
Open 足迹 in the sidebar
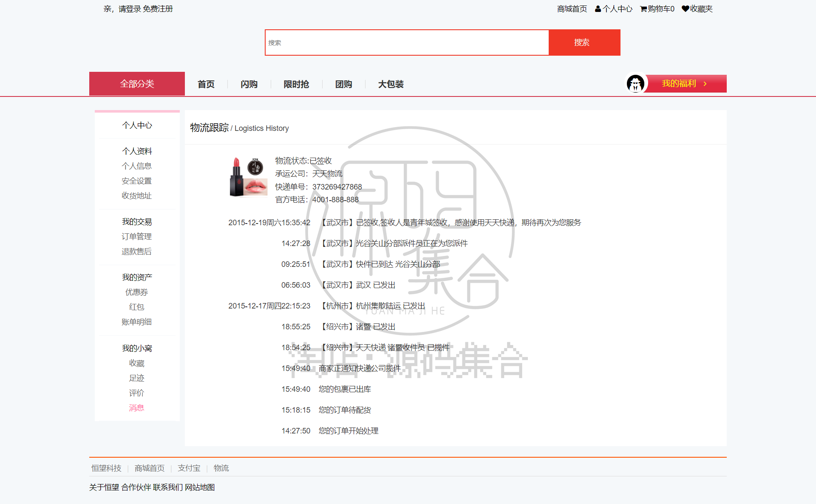point(137,378)
